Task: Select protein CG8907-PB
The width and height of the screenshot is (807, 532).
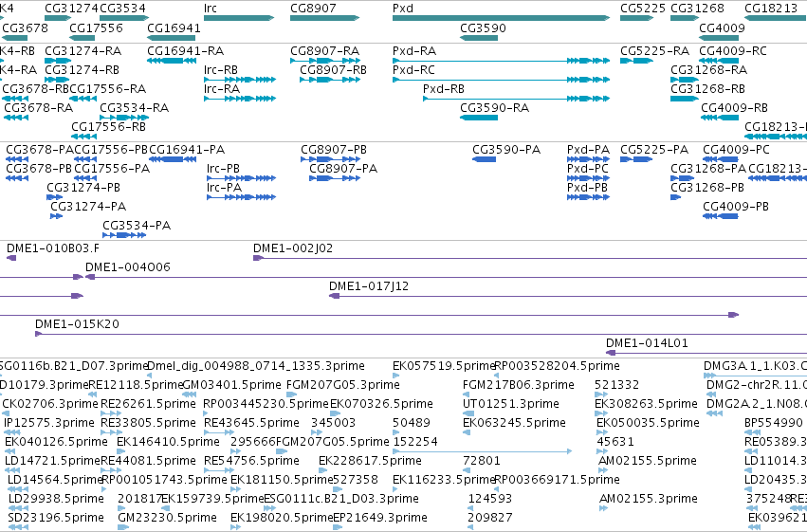Action: (334, 150)
